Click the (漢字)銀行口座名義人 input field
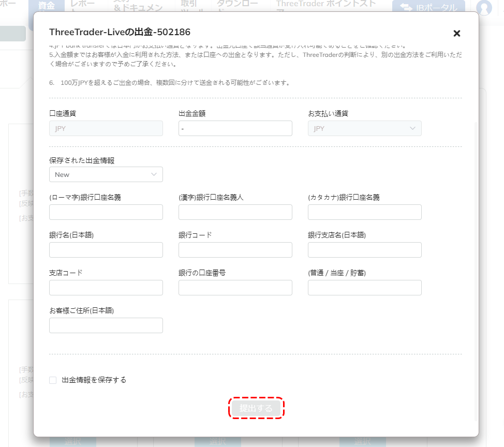 [x=235, y=212]
